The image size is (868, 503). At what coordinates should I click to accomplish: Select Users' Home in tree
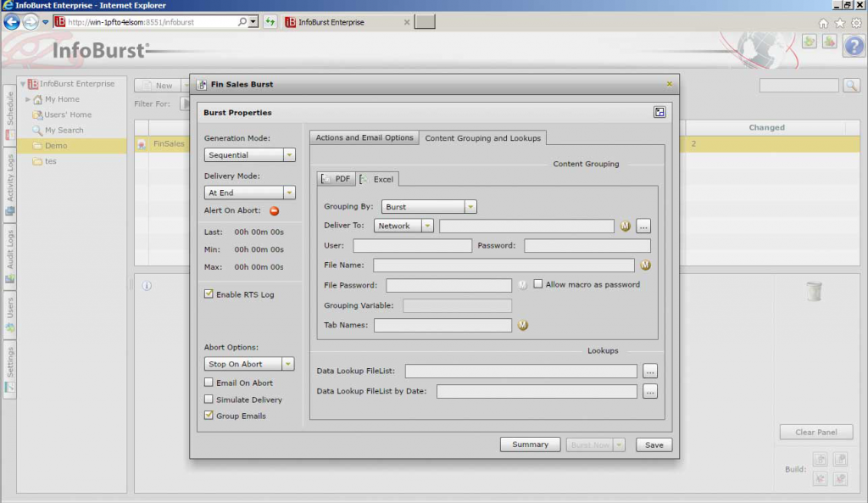coord(68,115)
